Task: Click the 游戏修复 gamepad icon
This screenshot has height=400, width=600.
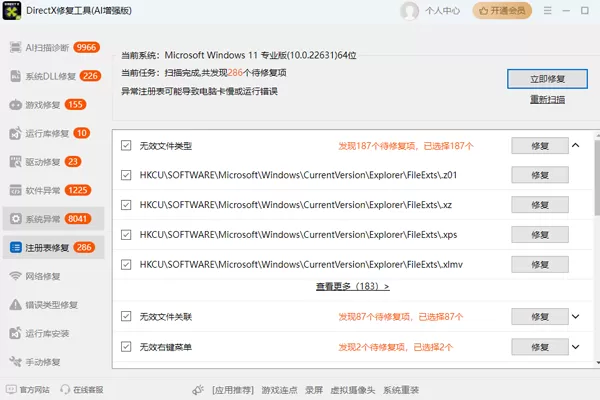Action: coord(15,104)
